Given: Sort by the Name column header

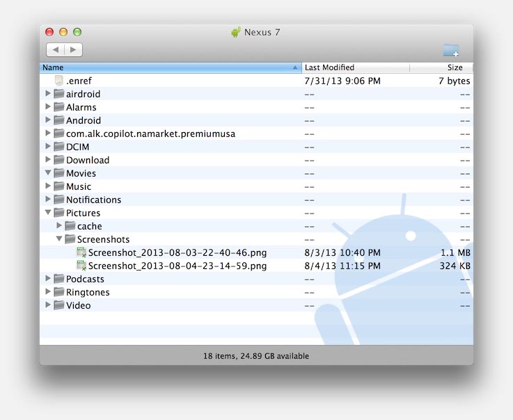Looking at the screenshot, I should (171, 67).
